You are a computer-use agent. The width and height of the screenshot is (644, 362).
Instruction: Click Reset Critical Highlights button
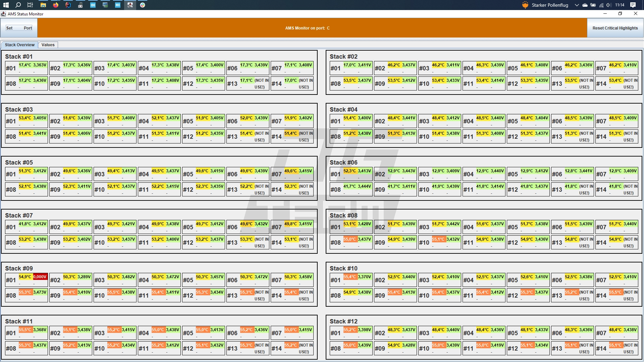pyautogui.click(x=615, y=27)
